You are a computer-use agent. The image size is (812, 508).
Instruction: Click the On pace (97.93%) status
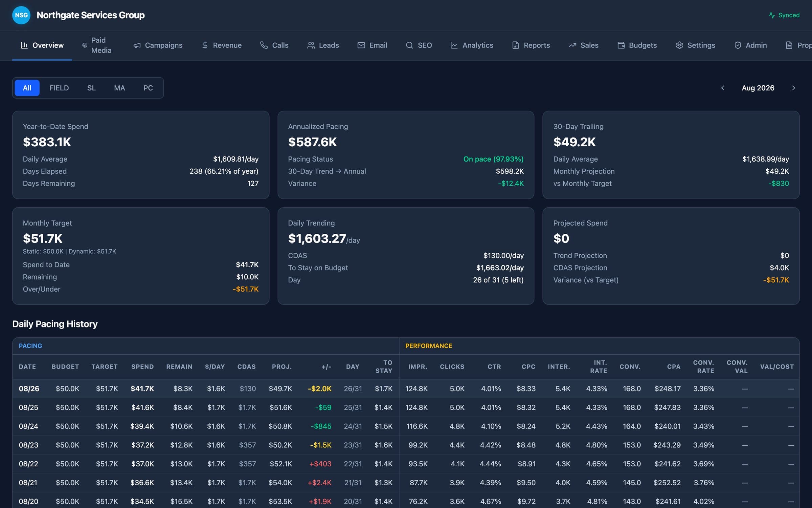[493, 159]
